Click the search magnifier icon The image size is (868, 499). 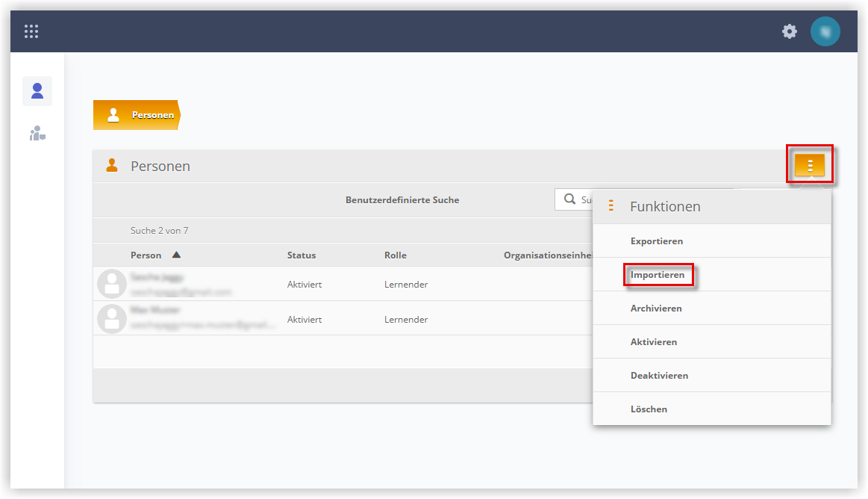[x=569, y=199]
